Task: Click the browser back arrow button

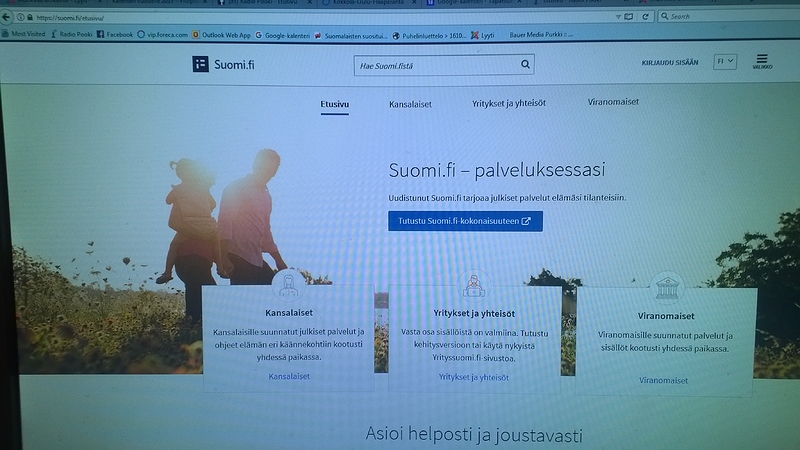Action: pyautogui.click(x=6, y=17)
